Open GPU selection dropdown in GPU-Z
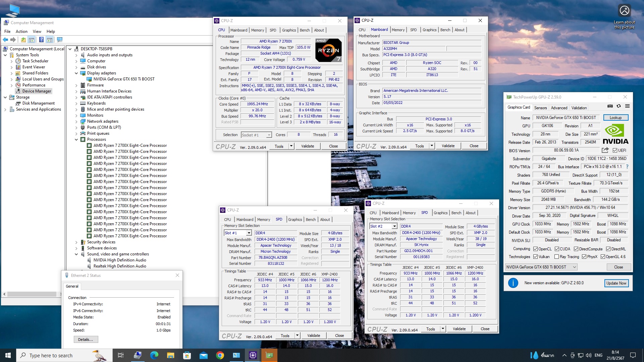The height and width of the screenshot is (362, 644). [541, 267]
